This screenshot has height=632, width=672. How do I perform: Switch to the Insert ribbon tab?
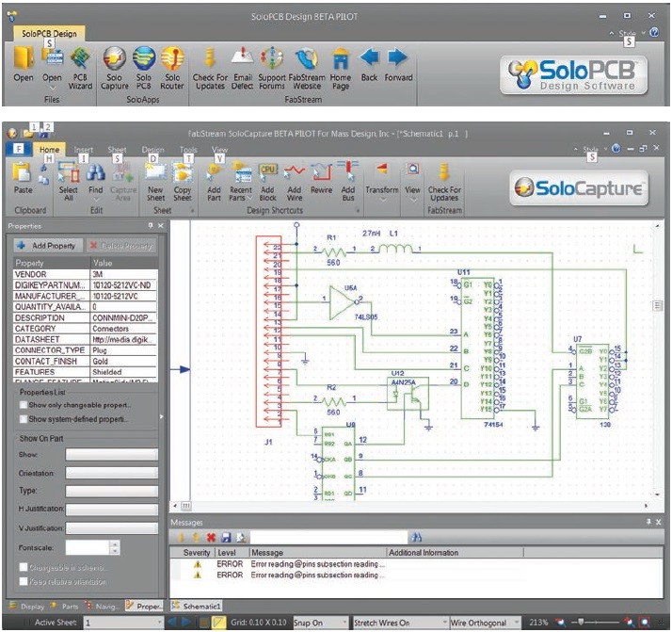tap(84, 150)
